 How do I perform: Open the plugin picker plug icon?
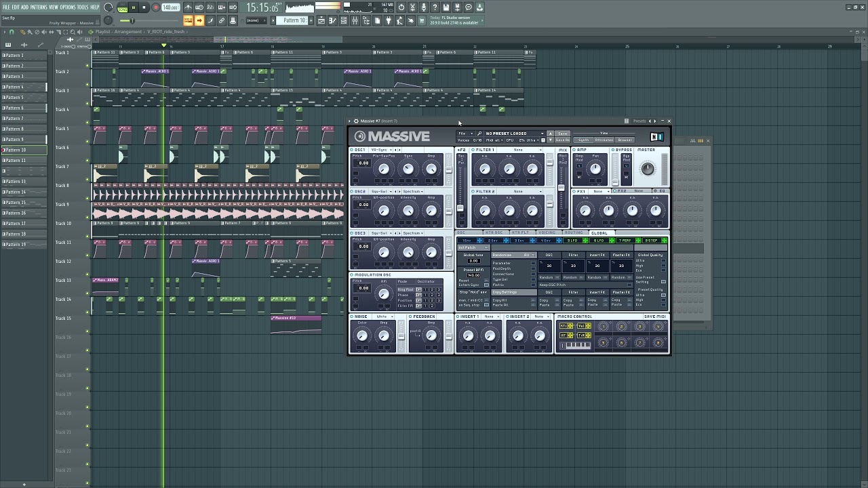tap(389, 20)
